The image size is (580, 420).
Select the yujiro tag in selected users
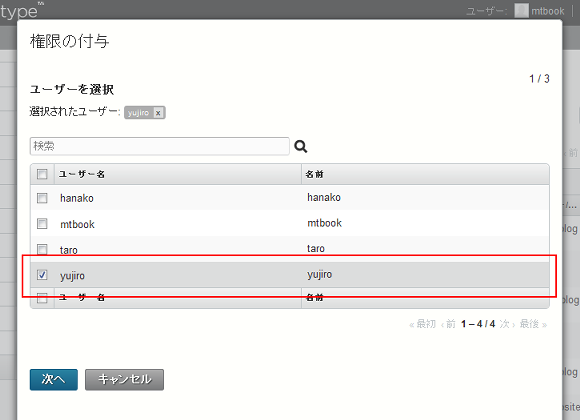pos(138,113)
